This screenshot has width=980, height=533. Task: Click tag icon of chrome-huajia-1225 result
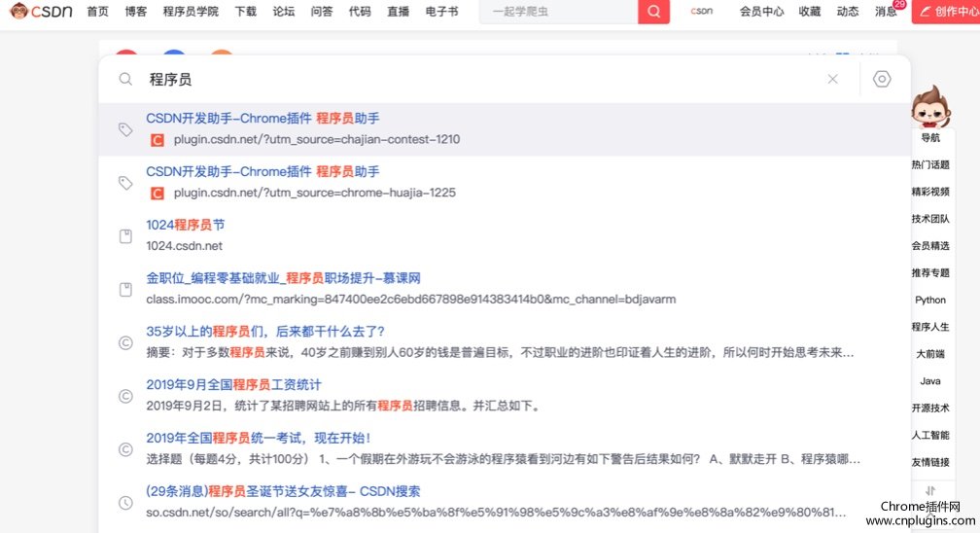(x=125, y=182)
